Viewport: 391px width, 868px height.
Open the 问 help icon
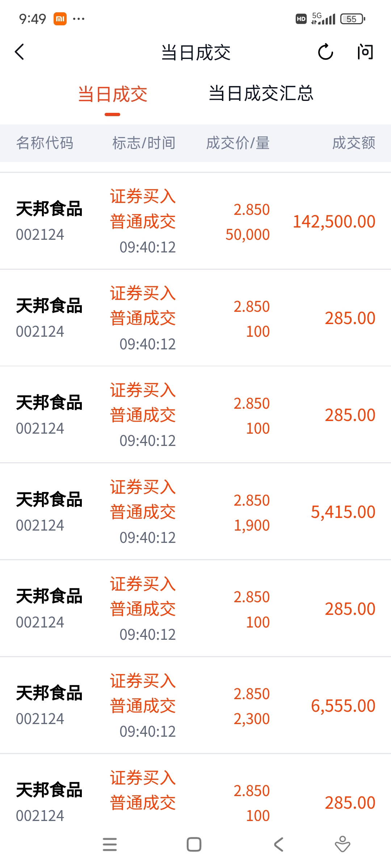point(365,52)
